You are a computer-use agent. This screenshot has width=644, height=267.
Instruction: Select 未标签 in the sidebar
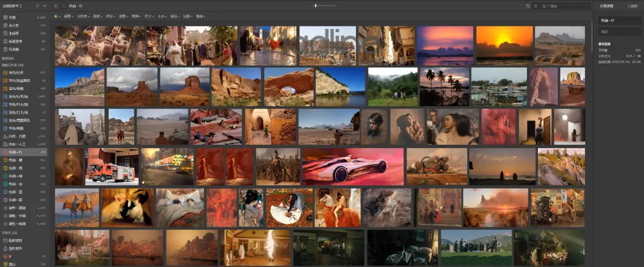tap(23, 33)
